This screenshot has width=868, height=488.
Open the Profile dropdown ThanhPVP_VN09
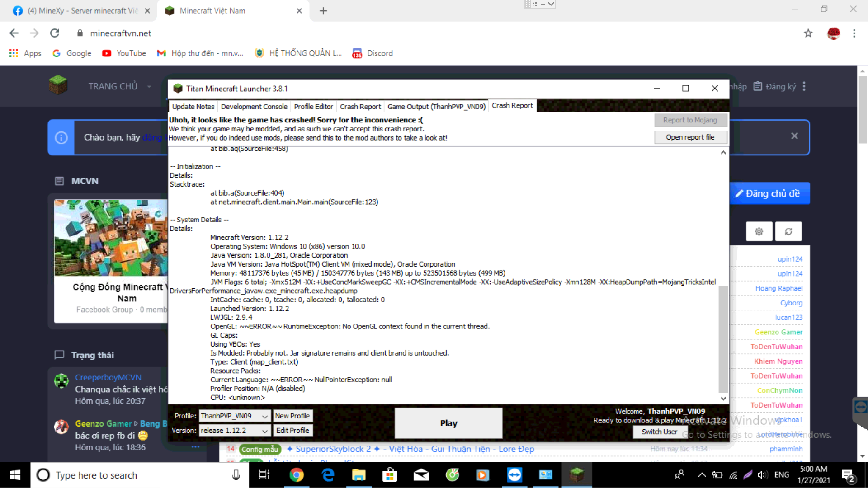tap(234, 416)
